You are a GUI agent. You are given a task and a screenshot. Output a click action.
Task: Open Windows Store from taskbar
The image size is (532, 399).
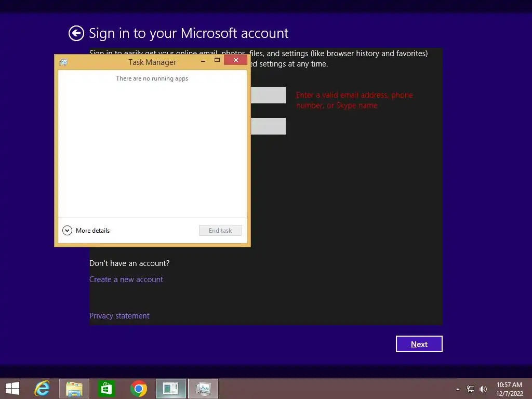tap(106, 389)
